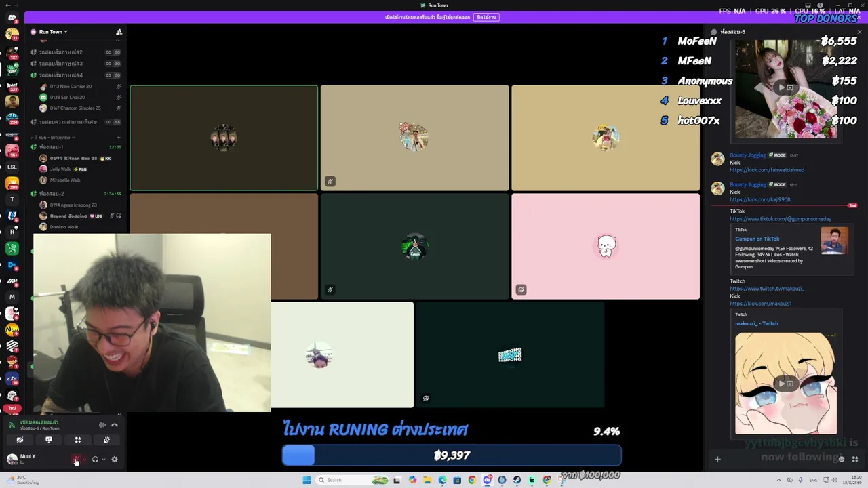Click the share your screen button
Viewport: 868px width, 488px height.
coord(49,440)
